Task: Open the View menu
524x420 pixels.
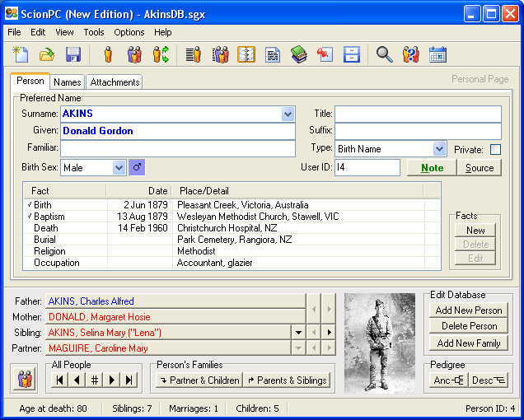Action: (64, 32)
